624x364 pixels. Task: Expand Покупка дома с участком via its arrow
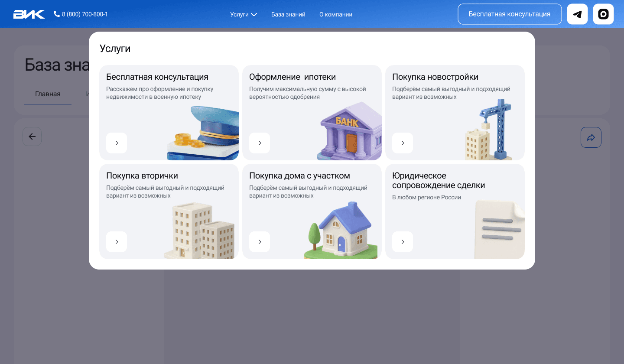pyautogui.click(x=260, y=242)
